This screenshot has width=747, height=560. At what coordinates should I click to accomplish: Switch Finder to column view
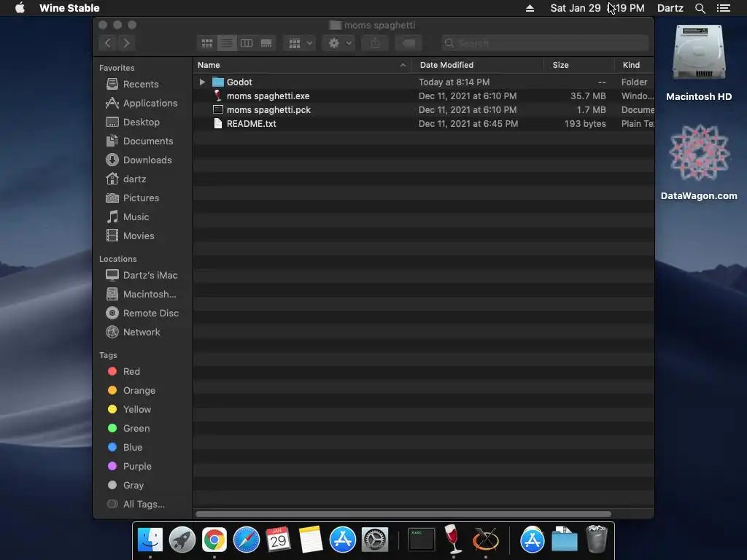coord(247,43)
